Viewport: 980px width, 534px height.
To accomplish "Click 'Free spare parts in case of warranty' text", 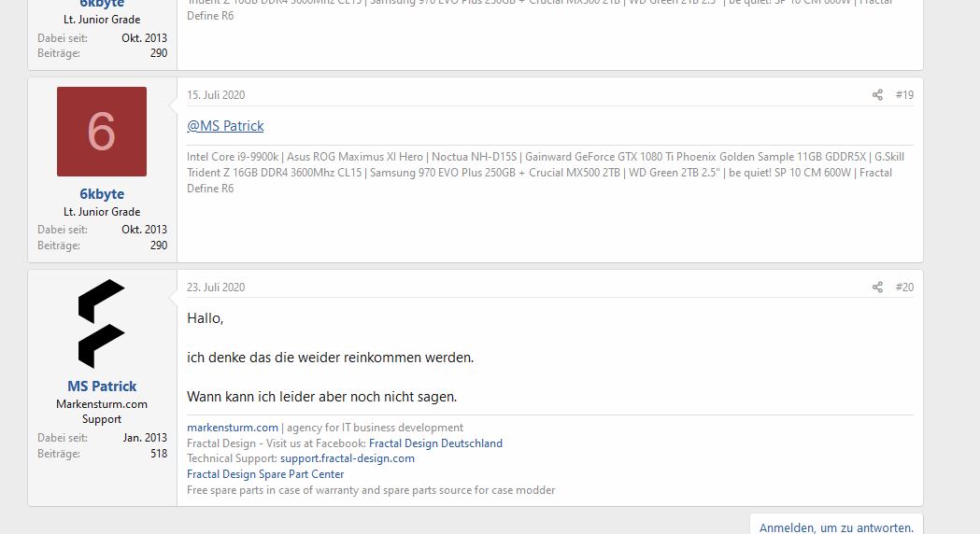I will (x=371, y=490).
